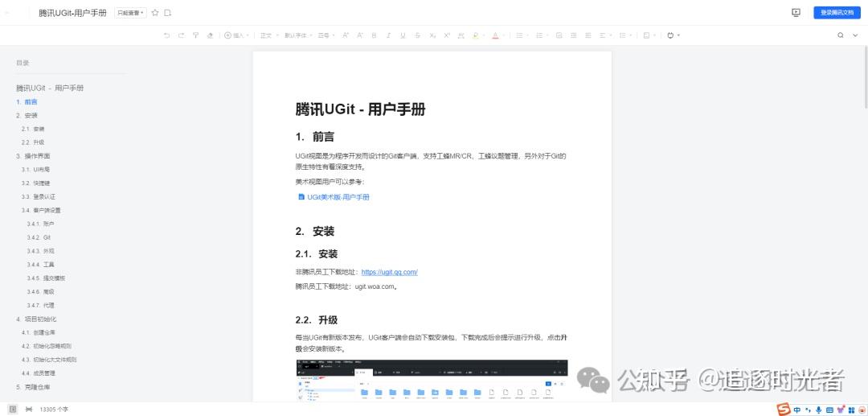The width and height of the screenshot is (868, 416).
Task: Click the 13305 个字 word count
Action: [54, 410]
